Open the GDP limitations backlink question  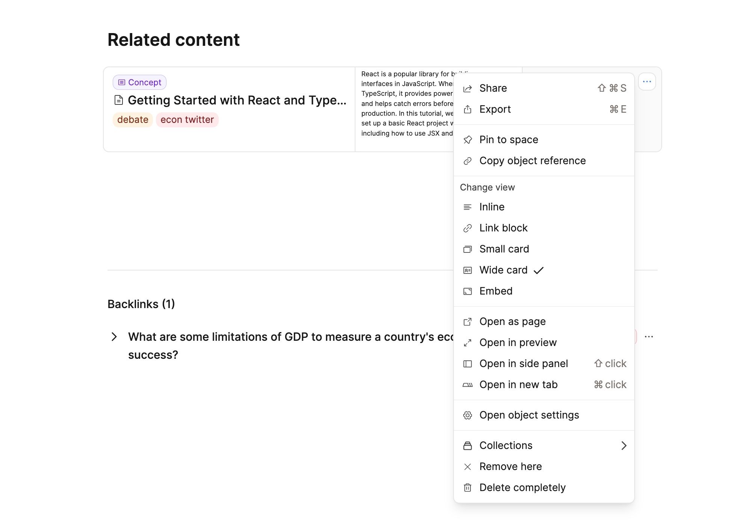pos(263,337)
